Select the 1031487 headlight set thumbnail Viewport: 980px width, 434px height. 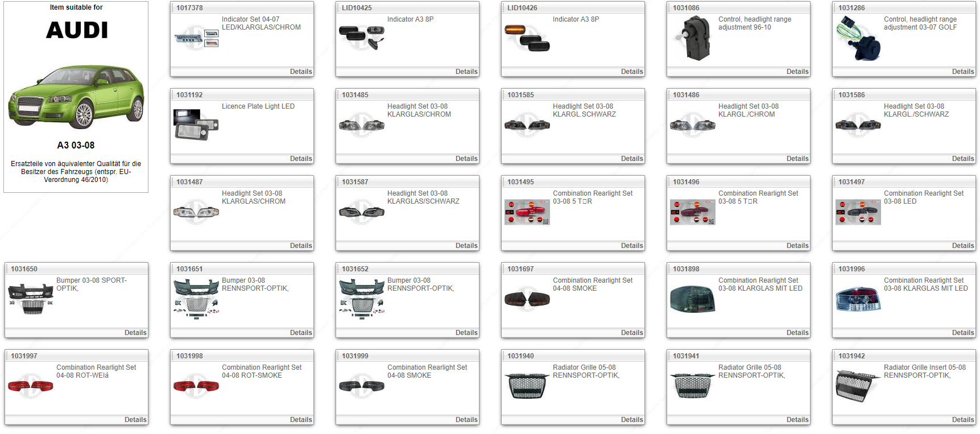[x=196, y=212]
